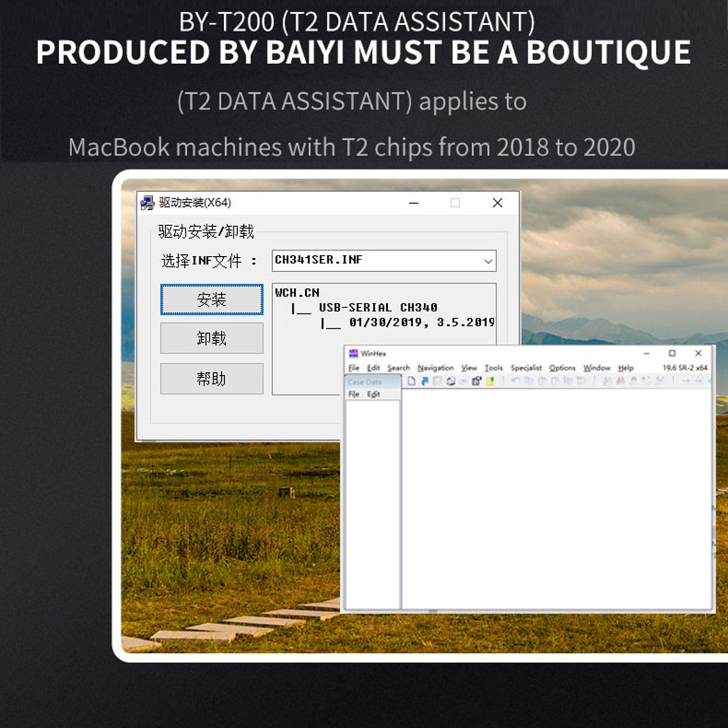This screenshot has height=728, width=728.
Task: Open File menu in Case Data panel
Action: [x=354, y=394]
